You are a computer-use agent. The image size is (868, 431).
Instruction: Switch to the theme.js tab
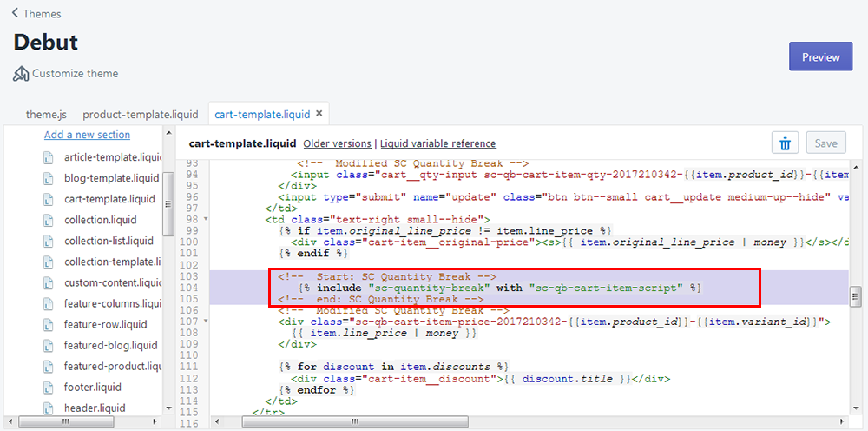tap(46, 114)
